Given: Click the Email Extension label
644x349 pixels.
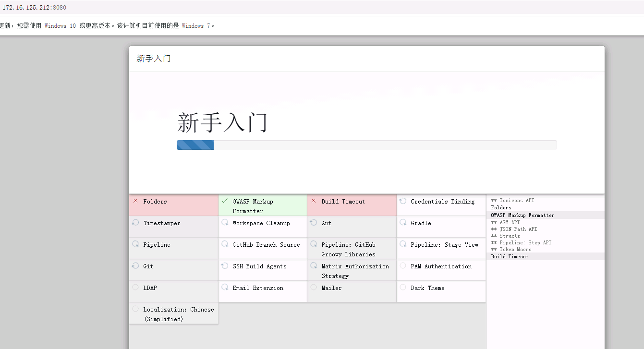Looking at the screenshot, I should [x=258, y=288].
